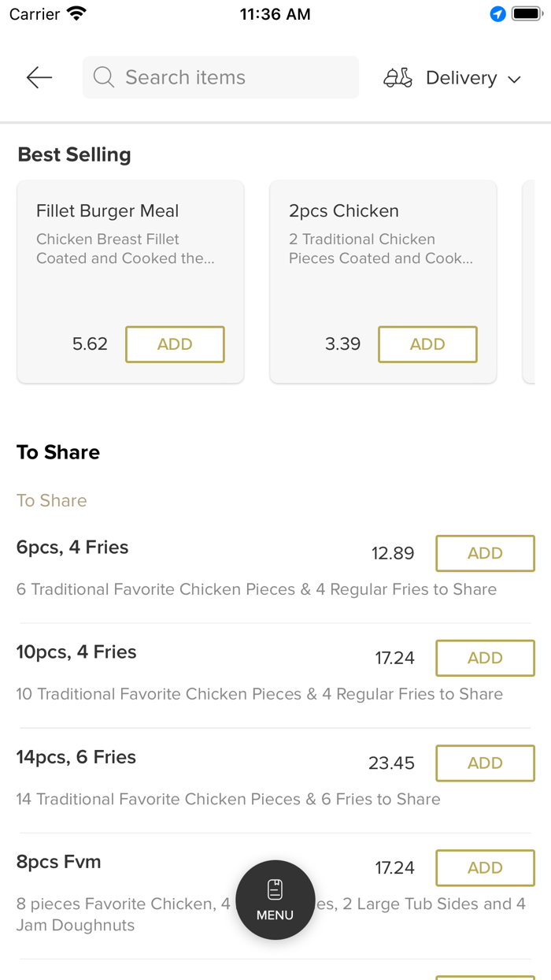Select the To Share category label
Image resolution: width=551 pixels, height=980 pixels.
click(51, 500)
